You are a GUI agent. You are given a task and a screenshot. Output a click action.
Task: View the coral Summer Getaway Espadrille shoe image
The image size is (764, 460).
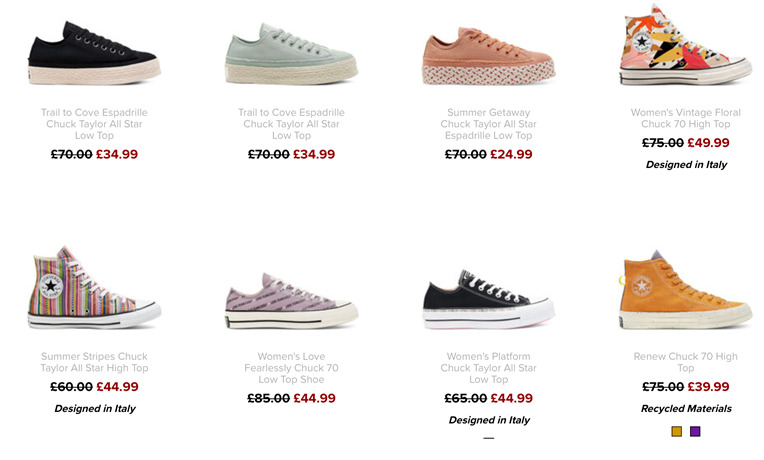coord(488,56)
